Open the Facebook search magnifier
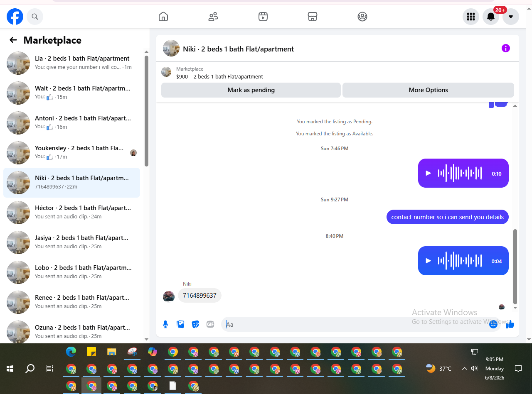 (35, 17)
